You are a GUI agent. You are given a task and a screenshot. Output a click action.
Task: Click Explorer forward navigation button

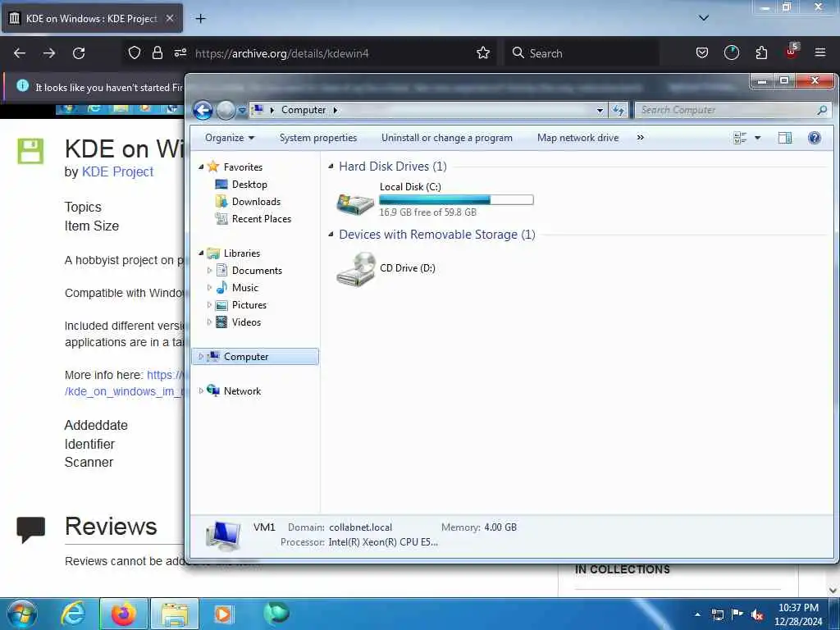226,111
